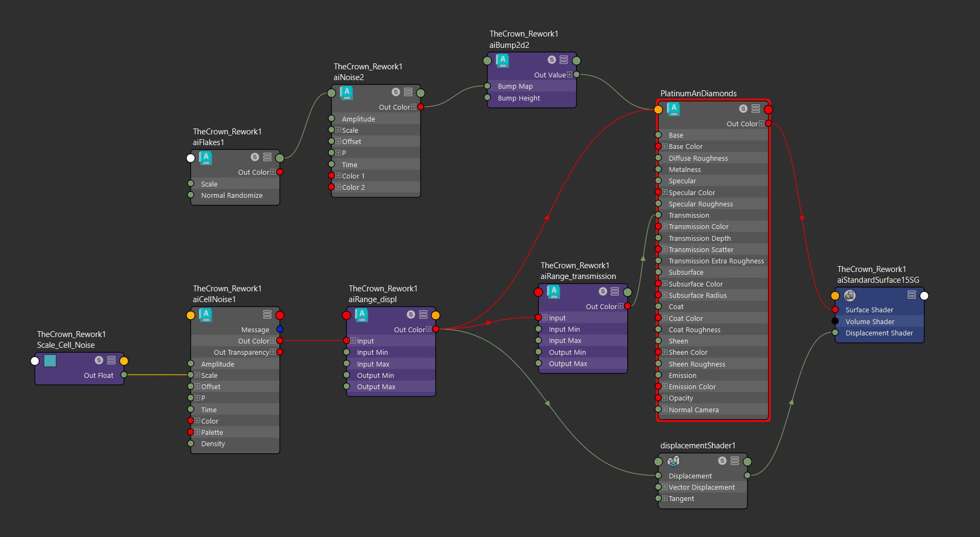Select Surface Shader attribute on aiStandardSurface15SG
Screen dimensions: 980x537
tap(869, 310)
